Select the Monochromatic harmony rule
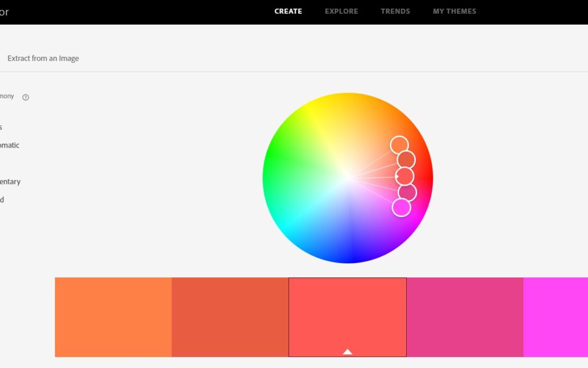 click(10, 145)
